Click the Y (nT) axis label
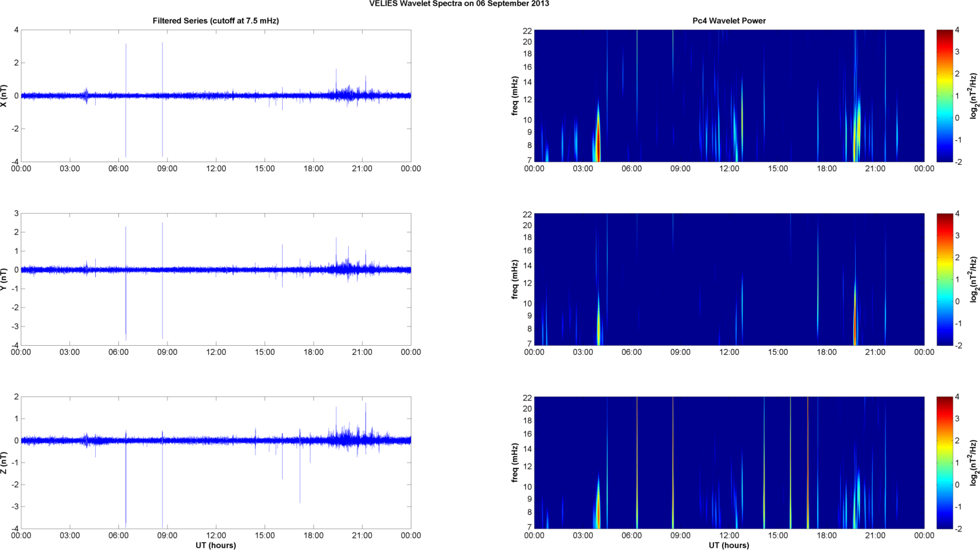This screenshot has width=980, height=550. click(5, 279)
